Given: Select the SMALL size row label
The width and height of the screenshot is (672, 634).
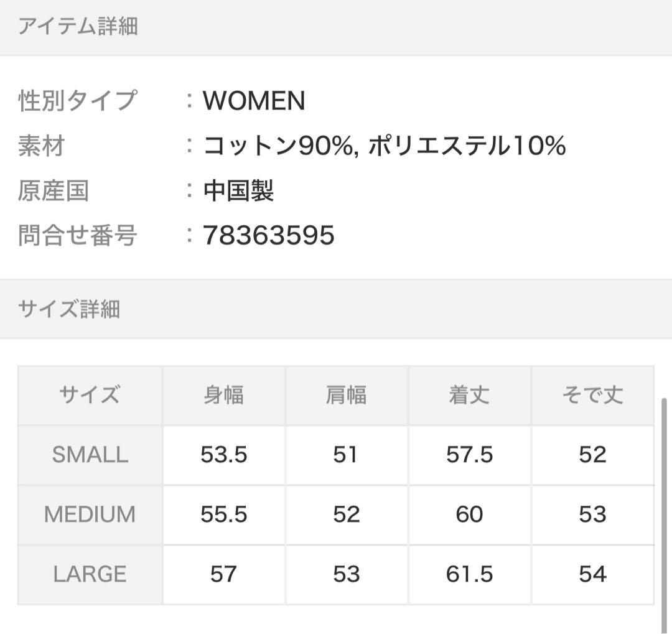Looking at the screenshot, I should point(90,455).
